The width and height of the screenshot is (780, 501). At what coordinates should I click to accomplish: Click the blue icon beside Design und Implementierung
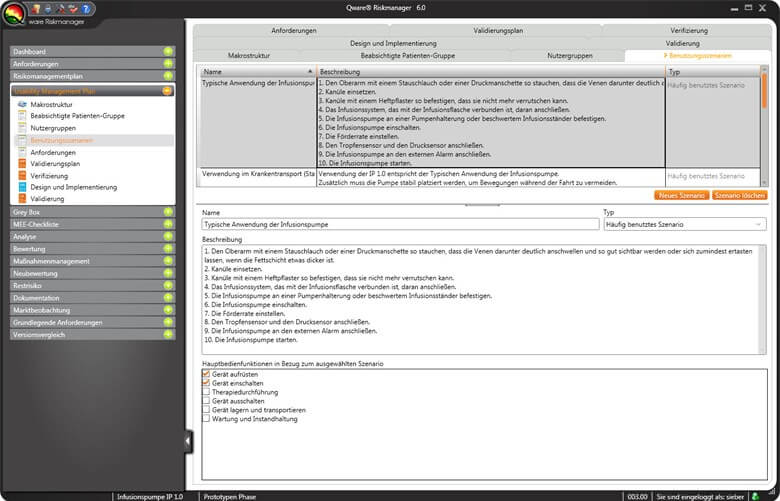22,187
